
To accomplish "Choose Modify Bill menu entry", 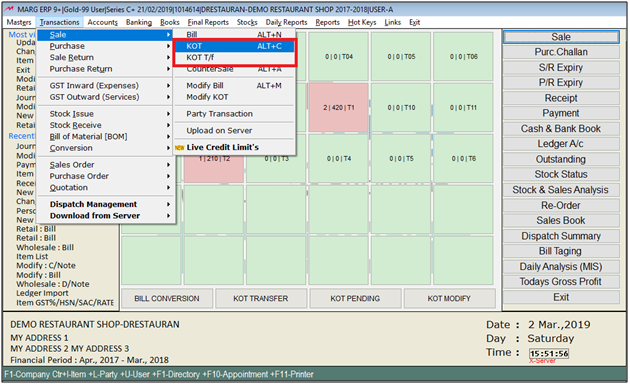I will pyautogui.click(x=235, y=86).
